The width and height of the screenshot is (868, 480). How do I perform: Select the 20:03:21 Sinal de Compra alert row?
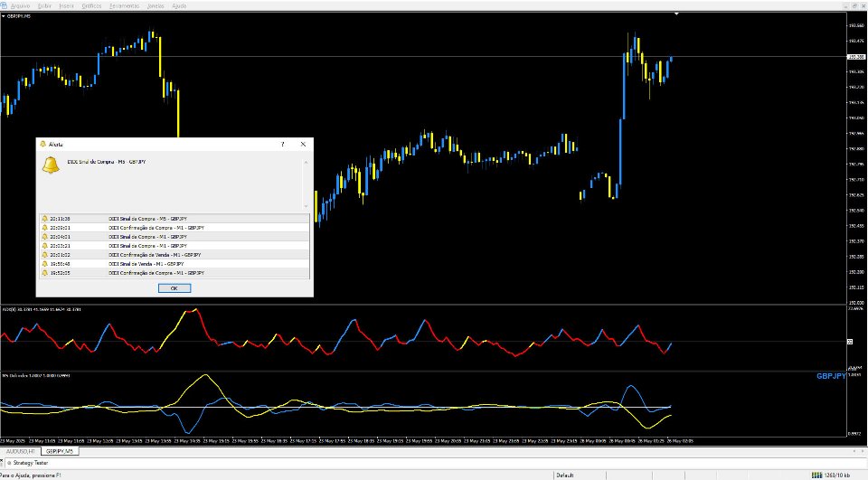coord(175,246)
